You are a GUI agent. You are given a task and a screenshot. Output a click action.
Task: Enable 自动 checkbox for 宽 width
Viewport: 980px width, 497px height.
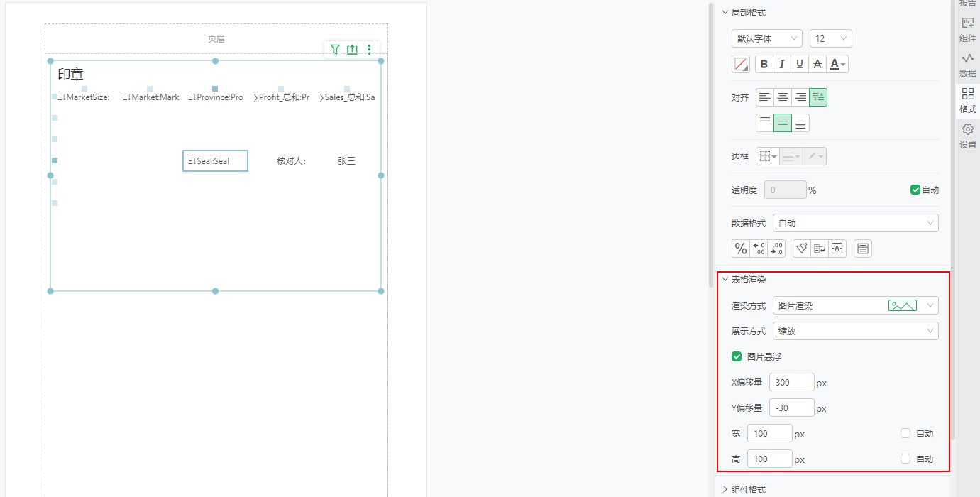(x=905, y=433)
